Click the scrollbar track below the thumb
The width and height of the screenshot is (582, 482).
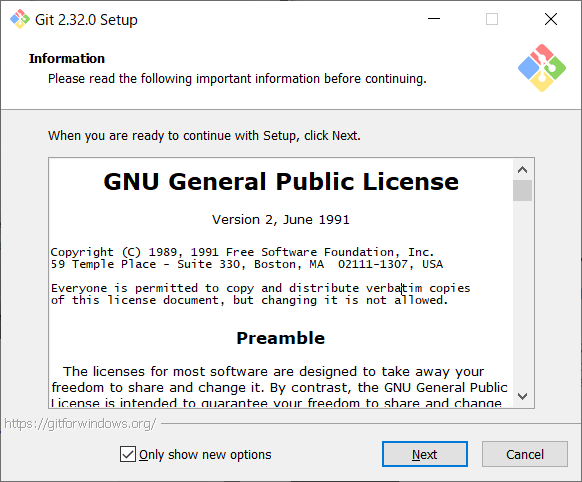tap(522, 293)
